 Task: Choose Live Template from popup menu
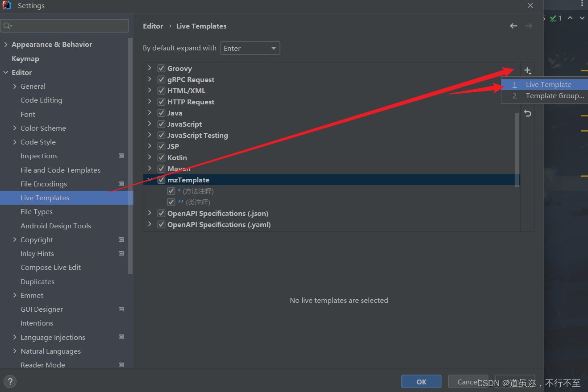click(545, 84)
